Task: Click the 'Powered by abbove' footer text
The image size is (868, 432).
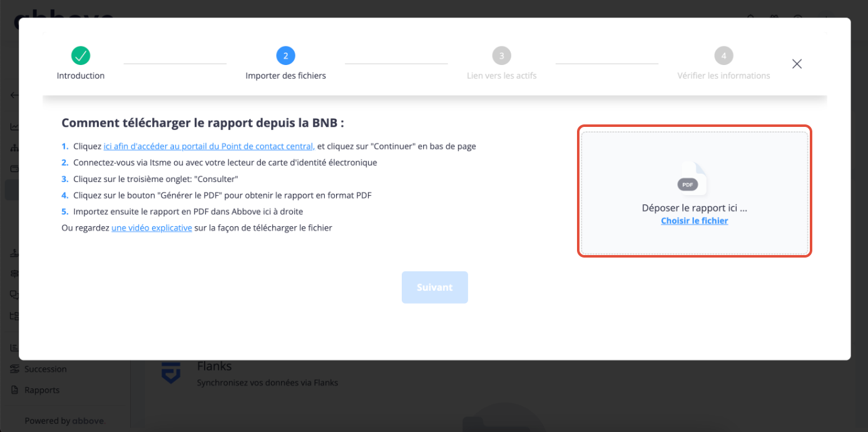Action: (x=64, y=421)
